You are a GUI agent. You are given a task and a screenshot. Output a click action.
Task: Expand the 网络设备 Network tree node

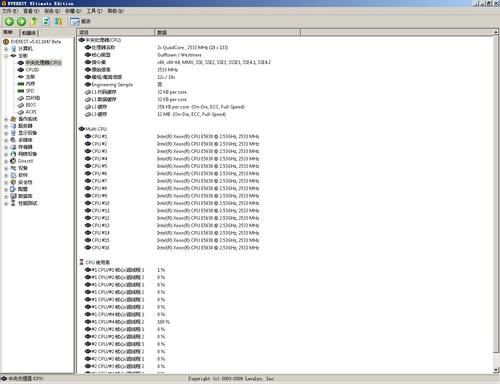click(x=6, y=154)
